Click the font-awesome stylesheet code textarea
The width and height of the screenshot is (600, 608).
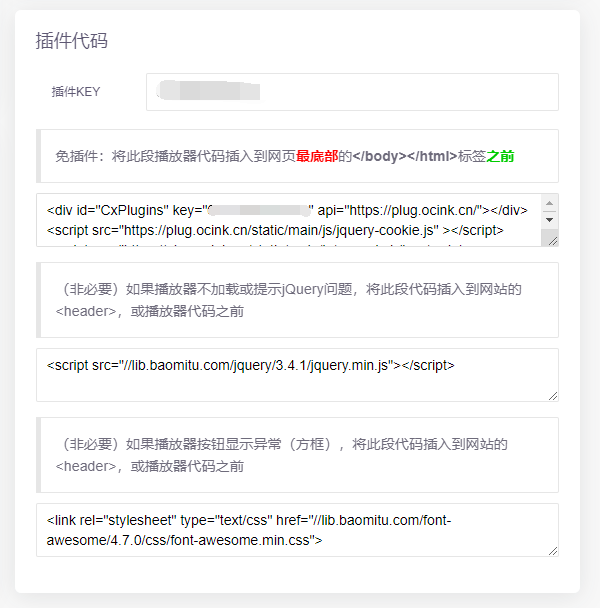[297, 530]
